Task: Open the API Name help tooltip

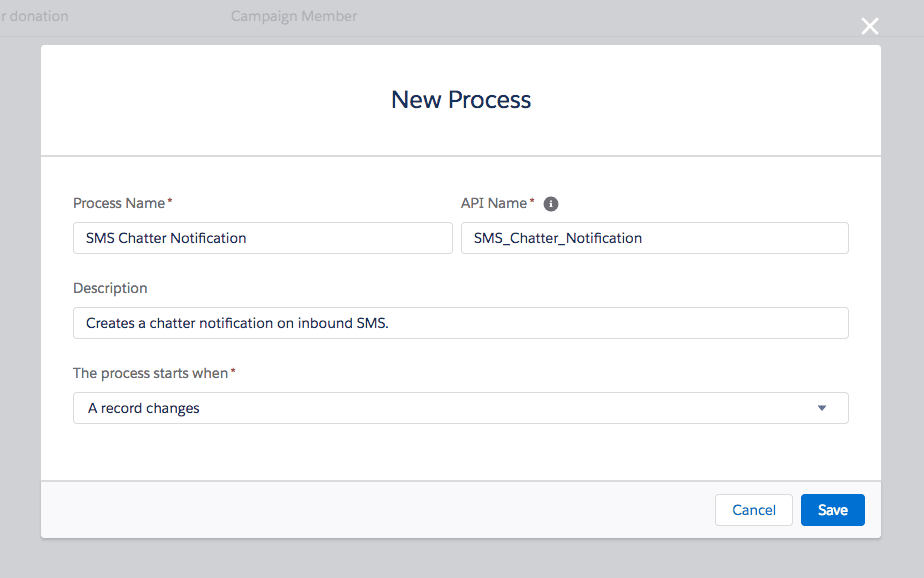Action: (551, 203)
